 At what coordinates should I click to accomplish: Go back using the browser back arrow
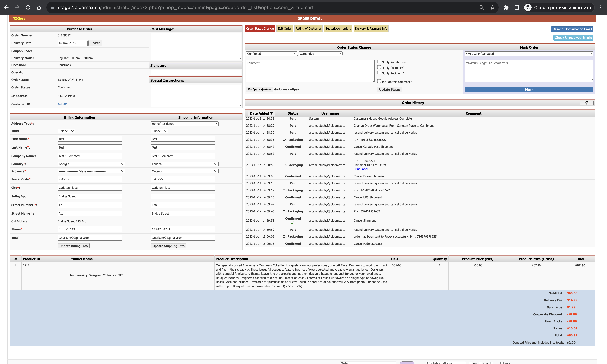pos(6,7)
